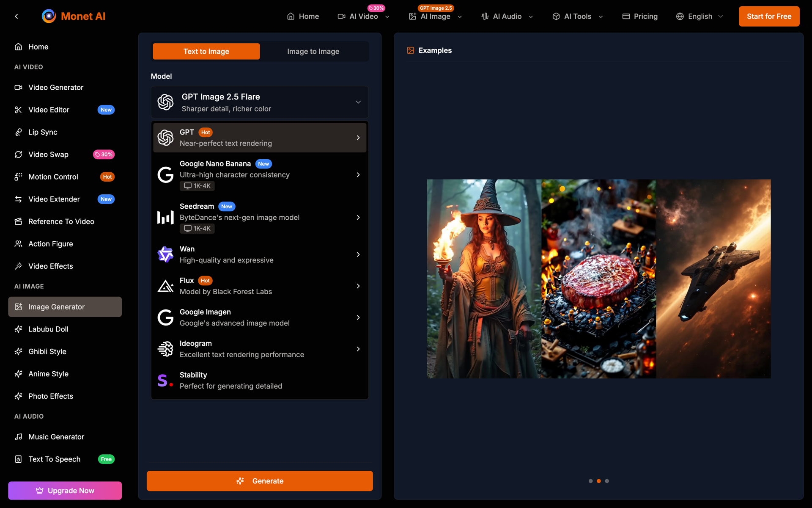Open the Video Swap tool
Viewport: 812px width, 508px height.
tap(65, 155)
